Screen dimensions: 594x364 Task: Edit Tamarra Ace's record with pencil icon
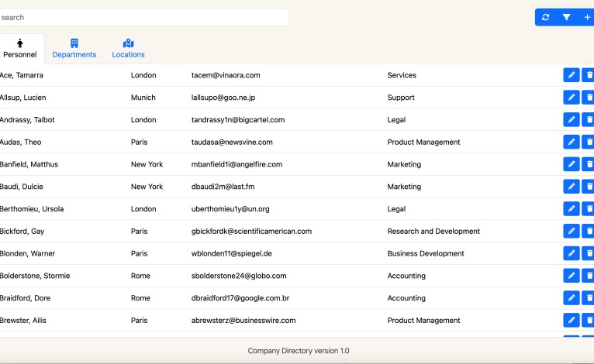pos(571,75)
